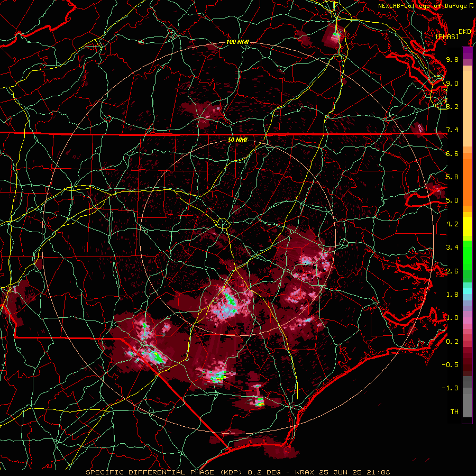This screenshot has width=476, height=476.
Task: Click the 6.6 scale value
Action: coord(452,153)
